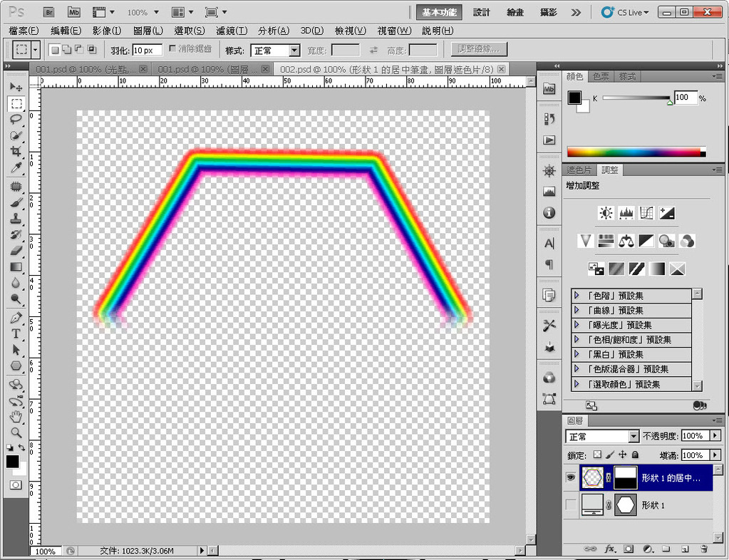Switch to the 001.psd (光點) document tab
Viewport: 729px width, 560px height.
[84, 69]
